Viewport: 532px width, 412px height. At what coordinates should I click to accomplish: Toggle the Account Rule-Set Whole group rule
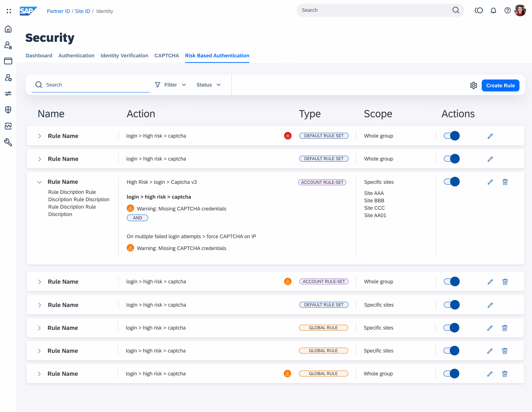(452, 282)
